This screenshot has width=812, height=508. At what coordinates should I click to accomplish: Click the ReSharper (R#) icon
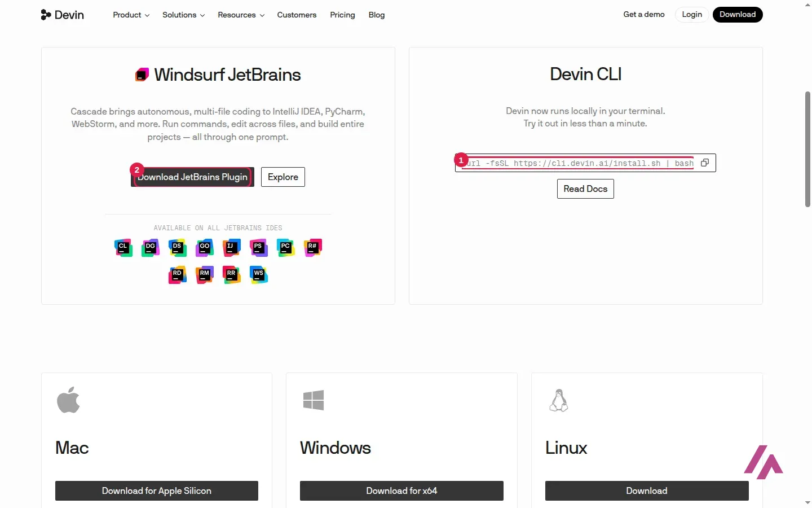coord(312,248)
